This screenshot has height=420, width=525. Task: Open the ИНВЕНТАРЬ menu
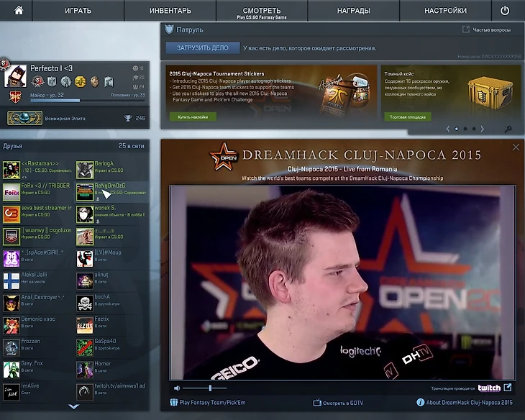[170, 11]
